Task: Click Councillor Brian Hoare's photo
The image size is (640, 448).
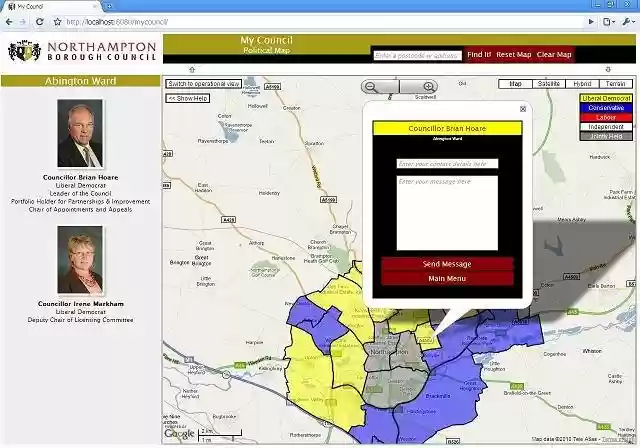Action: [x=80, y=133]
